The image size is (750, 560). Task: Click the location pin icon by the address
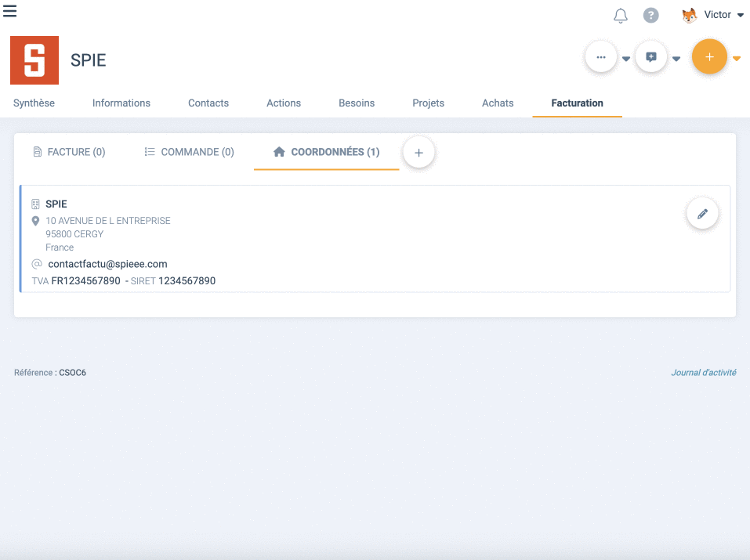(35, 221)
